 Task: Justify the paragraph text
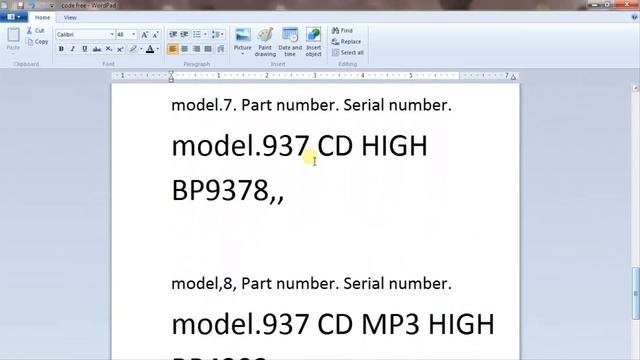[208, 49]
